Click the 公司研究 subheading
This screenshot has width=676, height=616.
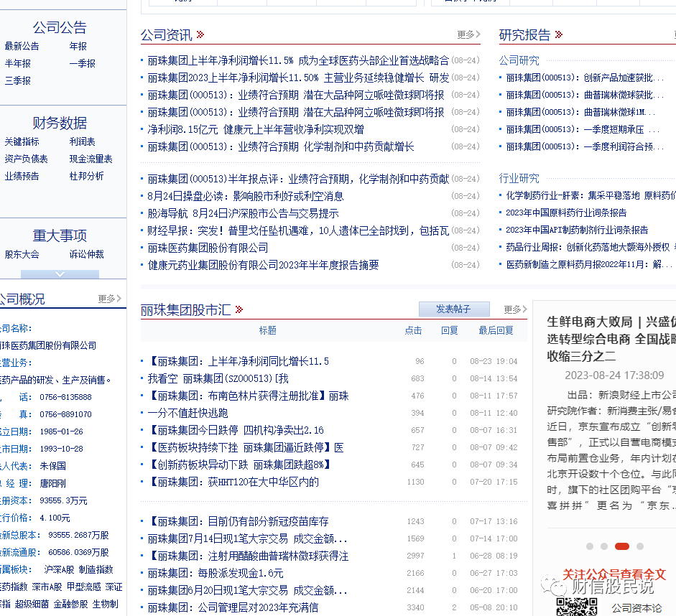pos(519,60)
